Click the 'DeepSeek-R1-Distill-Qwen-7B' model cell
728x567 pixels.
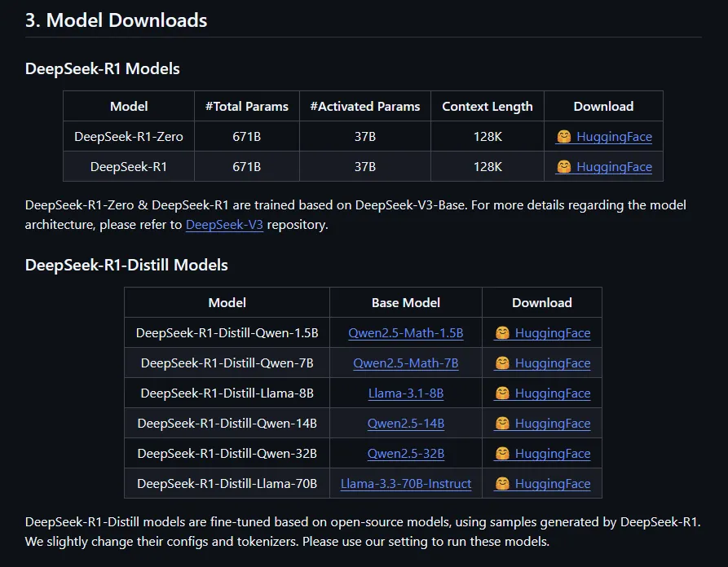(227, 363)
